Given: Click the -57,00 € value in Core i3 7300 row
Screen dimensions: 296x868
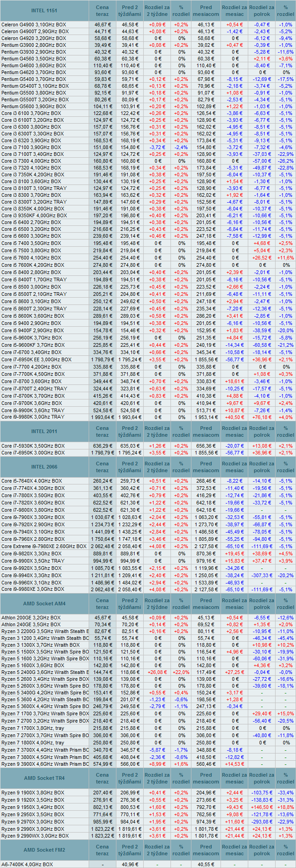Looking at the screenshot, I should [x=263, y=161].
